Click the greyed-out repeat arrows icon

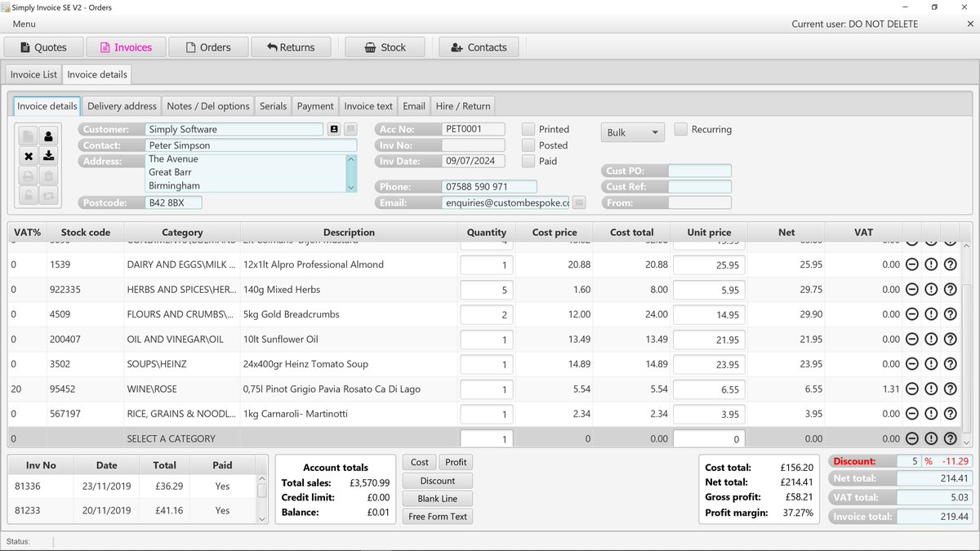click(x=48, y=195)
